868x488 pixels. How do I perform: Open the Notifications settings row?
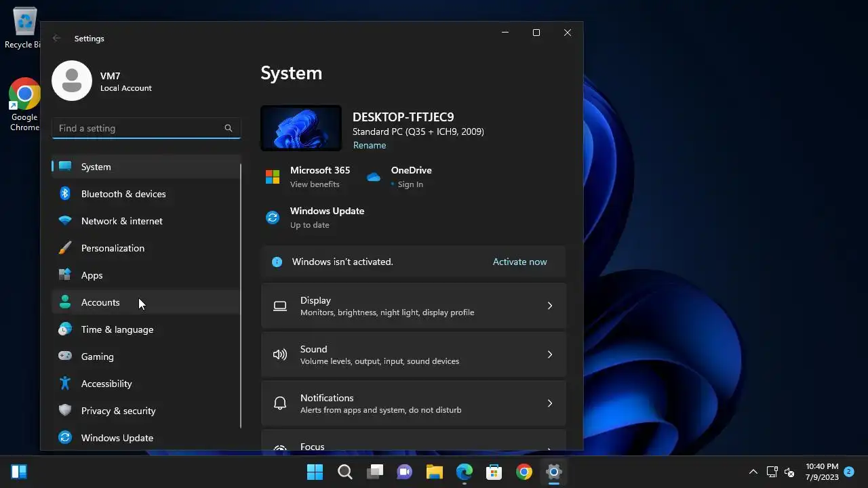point(414,403)
